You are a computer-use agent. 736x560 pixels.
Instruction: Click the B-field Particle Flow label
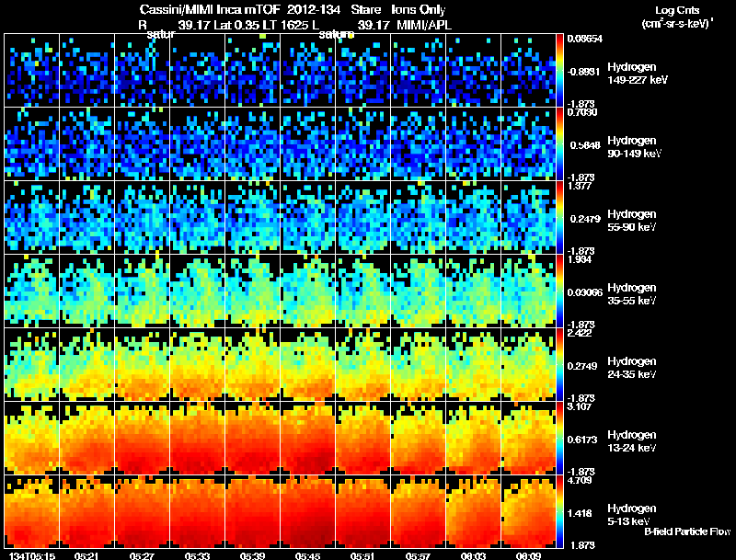click(x=687, y=531)
